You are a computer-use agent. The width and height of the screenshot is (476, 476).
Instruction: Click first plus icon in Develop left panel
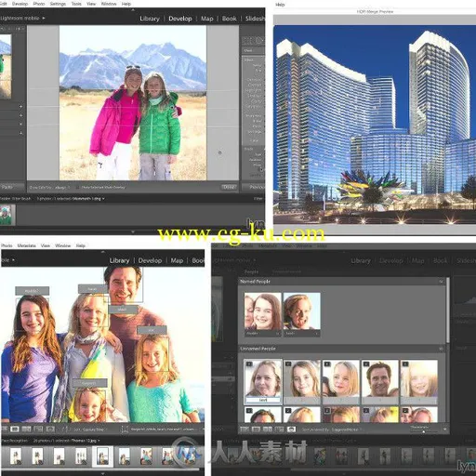20,106
